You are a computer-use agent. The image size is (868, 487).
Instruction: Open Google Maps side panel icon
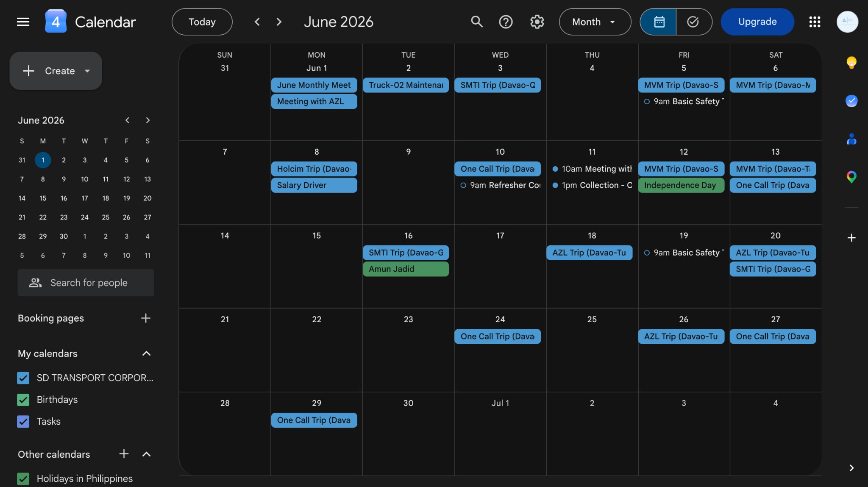point(851,176)
